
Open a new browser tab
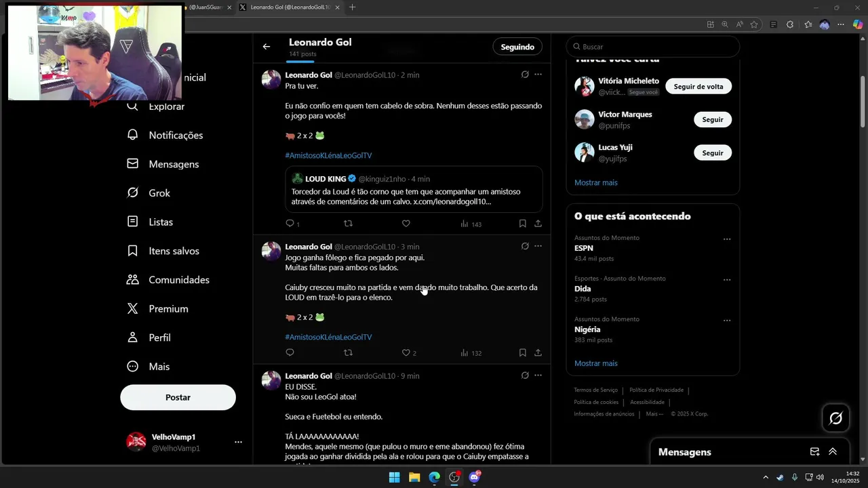[x=352, y=7]
